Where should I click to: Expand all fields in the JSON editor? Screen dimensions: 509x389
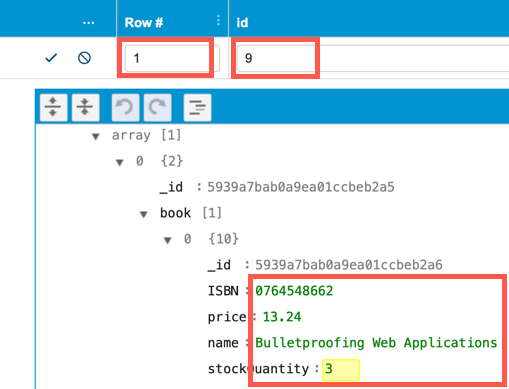coord(53,107)
